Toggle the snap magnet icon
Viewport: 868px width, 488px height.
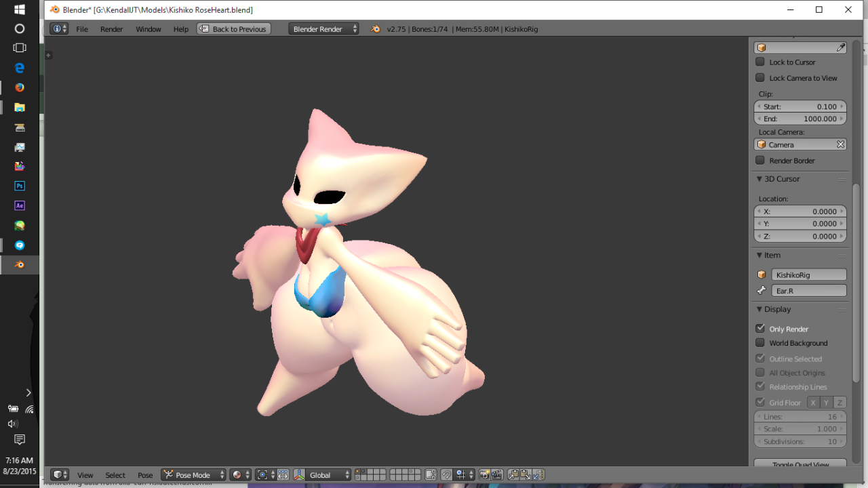point(447,475)
